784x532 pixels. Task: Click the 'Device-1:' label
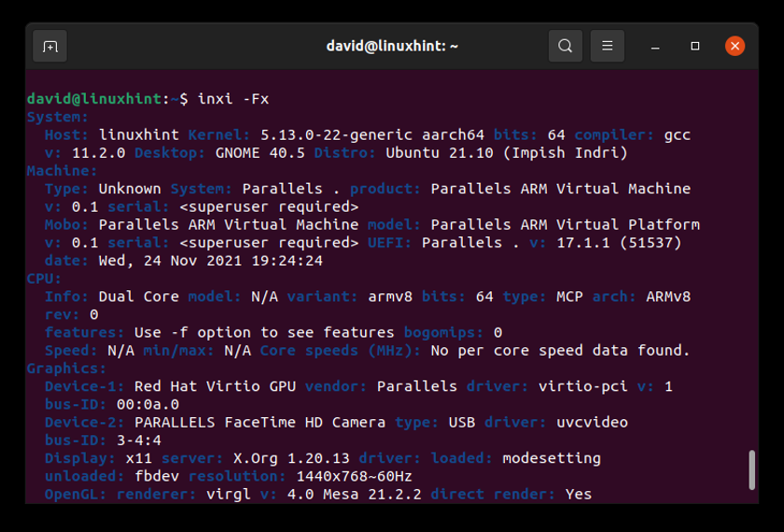[x=85, y=386]
